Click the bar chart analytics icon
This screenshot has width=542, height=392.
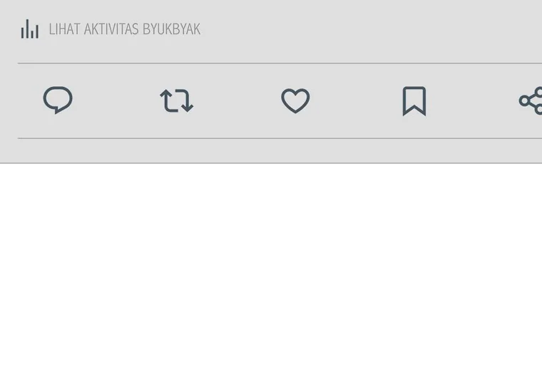(x=30, y=29)
